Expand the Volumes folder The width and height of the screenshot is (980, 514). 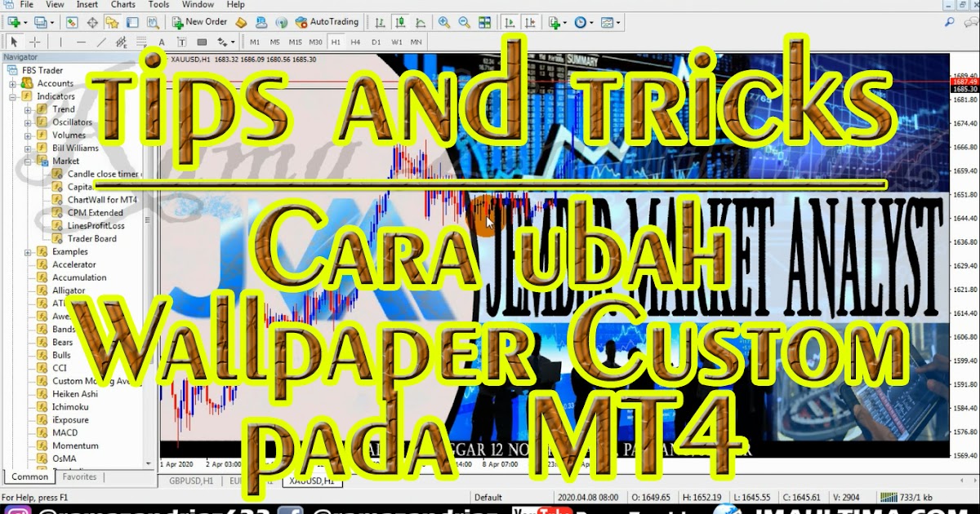[x=28, y=135]
